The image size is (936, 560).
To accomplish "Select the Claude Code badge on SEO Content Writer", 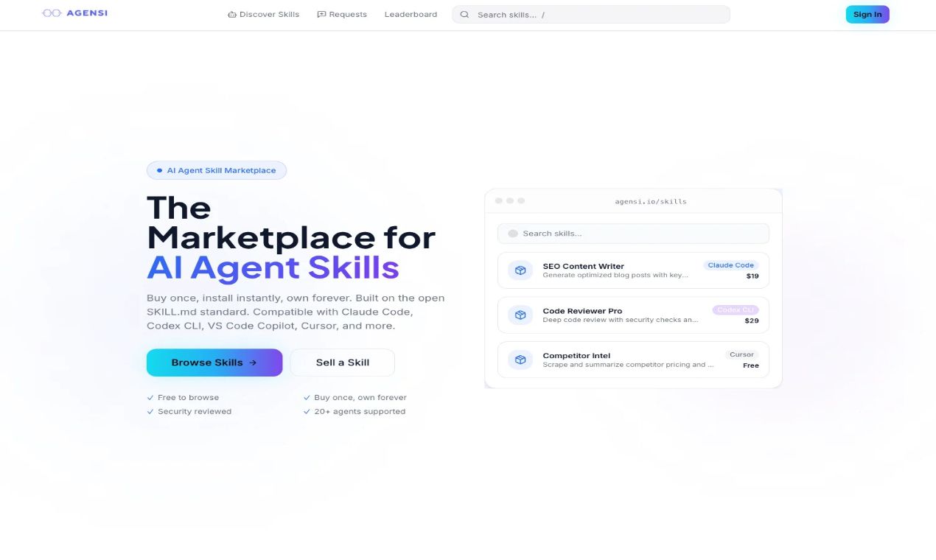I will (x=730, y=265).
